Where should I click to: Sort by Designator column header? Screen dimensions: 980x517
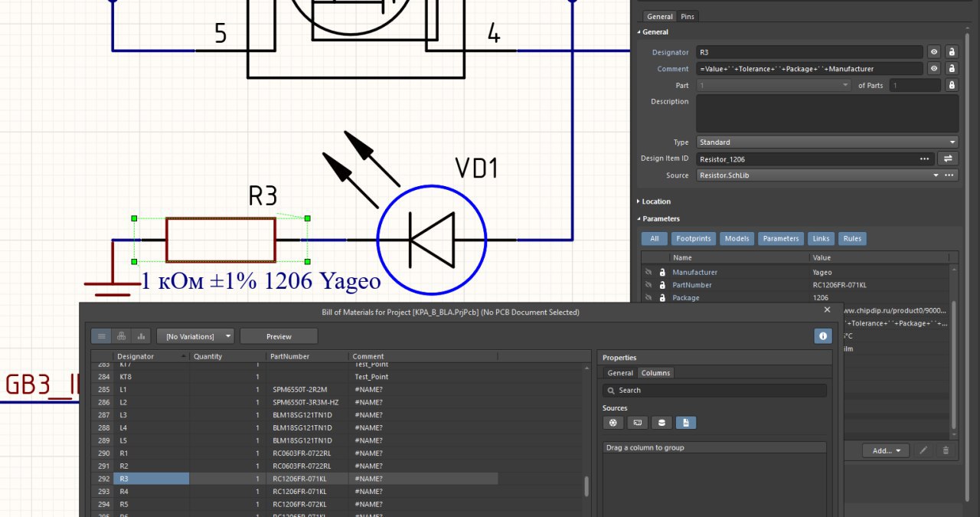click(x=151, y=356)
